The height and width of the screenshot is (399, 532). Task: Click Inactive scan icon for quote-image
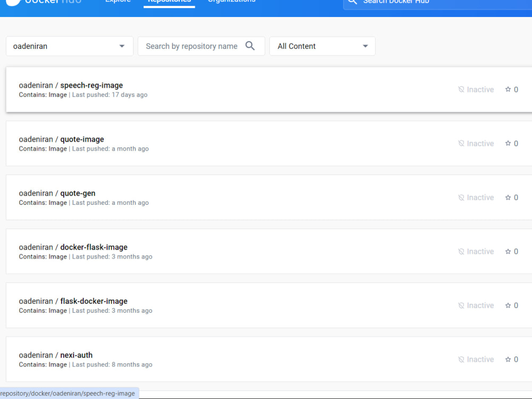pos(461,143)
